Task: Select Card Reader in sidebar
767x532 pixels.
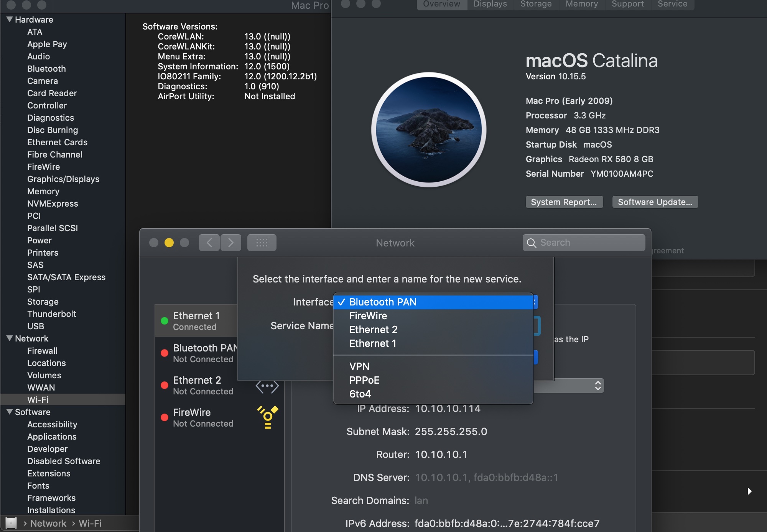Action: [52, 93]
